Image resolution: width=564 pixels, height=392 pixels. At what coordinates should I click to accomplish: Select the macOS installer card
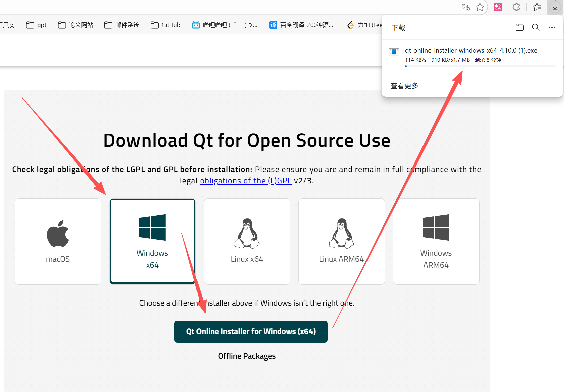58,242
